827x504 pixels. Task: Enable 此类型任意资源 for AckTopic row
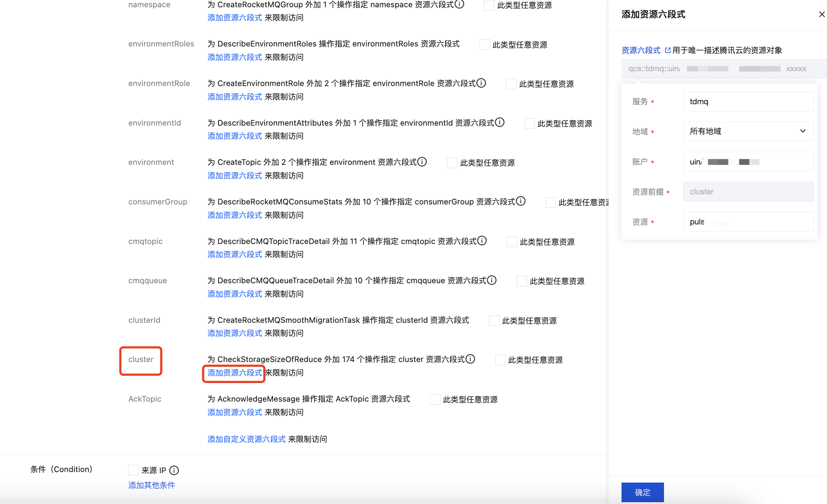[x=435, y=399]
